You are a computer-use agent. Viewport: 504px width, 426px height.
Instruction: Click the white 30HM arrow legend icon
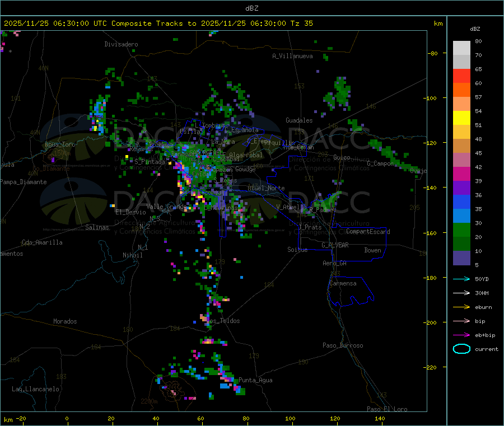coord(461,293)
